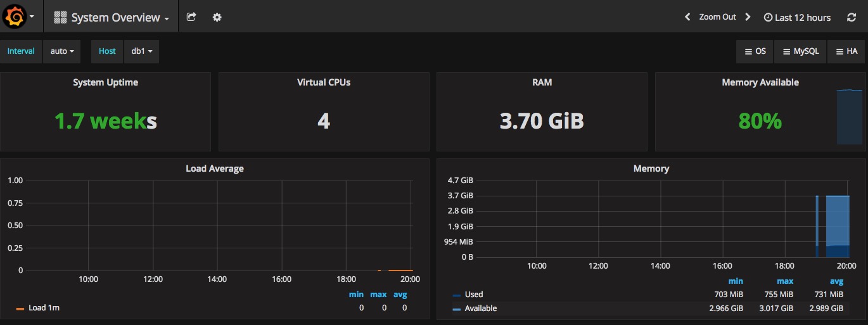Click the Interval variable label
Image resolution: width=868 pixels, height=325 pixels.
(x=21, y=51)
